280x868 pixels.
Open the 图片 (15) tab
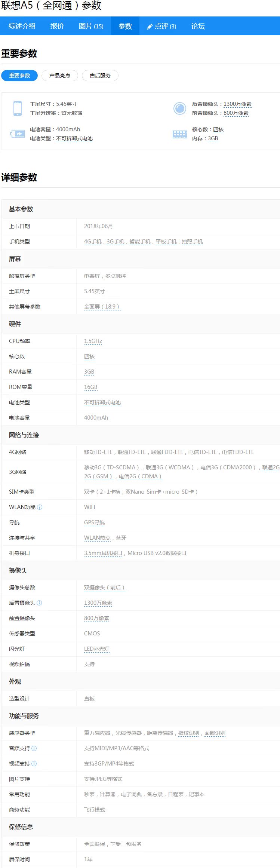(91, 26)
